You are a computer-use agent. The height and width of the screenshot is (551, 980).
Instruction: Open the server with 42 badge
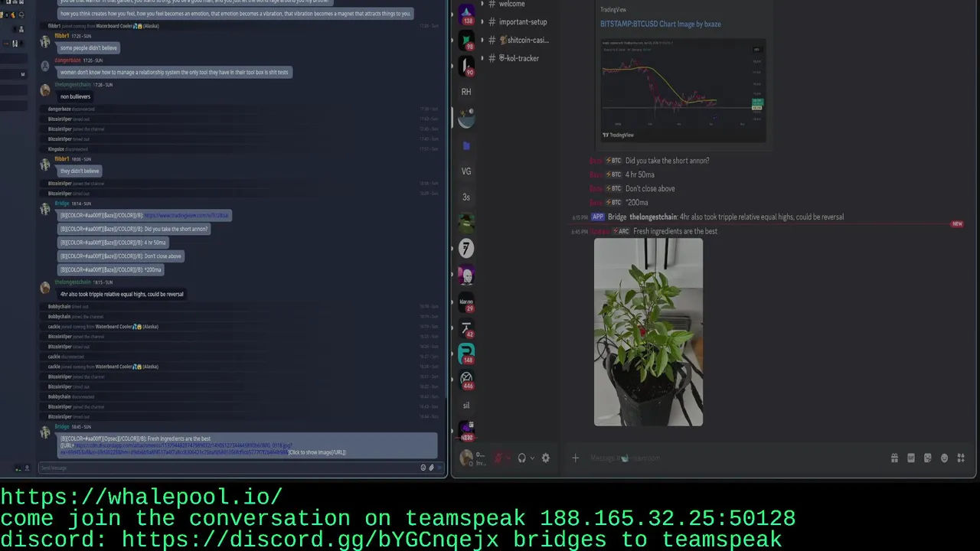466,329
